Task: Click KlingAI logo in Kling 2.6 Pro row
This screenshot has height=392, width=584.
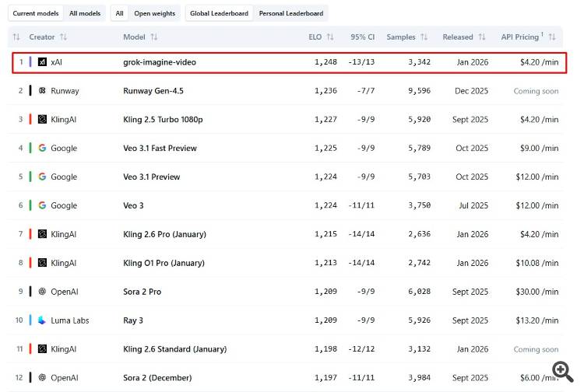Action: click(x=43, y=234)
